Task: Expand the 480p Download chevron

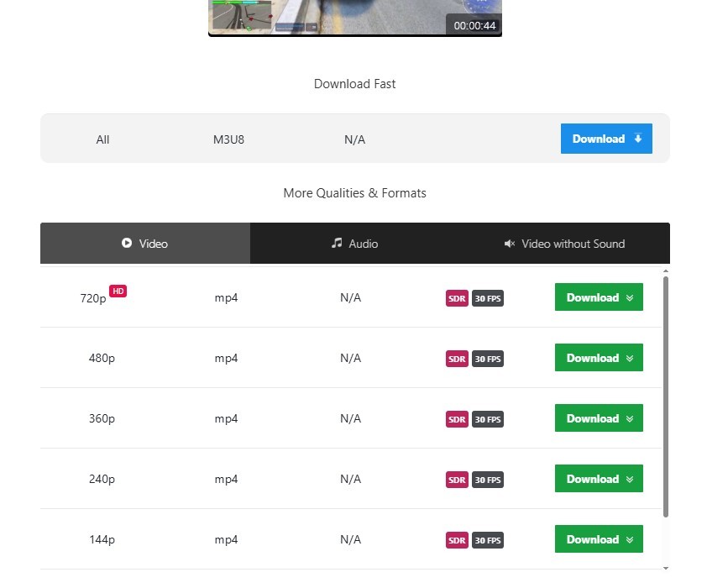Action: 629,358
